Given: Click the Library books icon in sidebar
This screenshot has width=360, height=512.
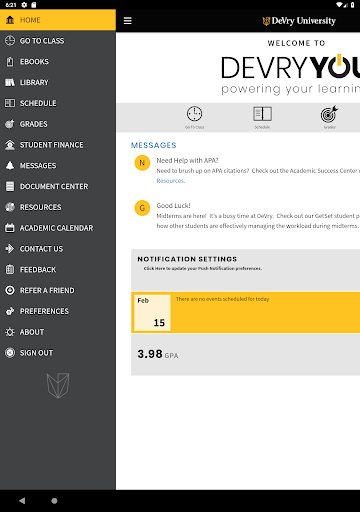Looking at the screenshot, I should tap(10, 82).
